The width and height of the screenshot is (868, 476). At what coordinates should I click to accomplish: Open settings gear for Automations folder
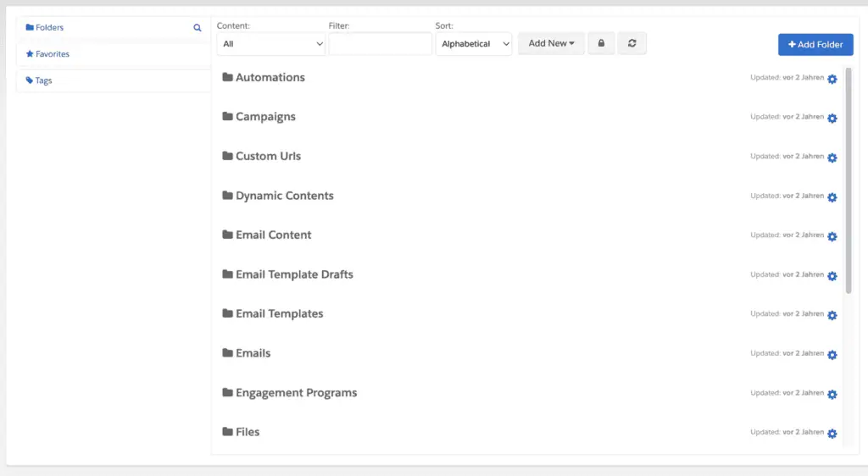click(832, 79)
